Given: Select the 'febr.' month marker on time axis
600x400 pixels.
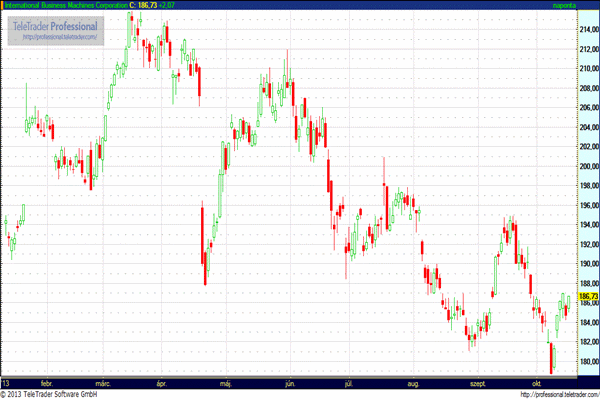Looking at the screenshot, I should tap(47, 382).
